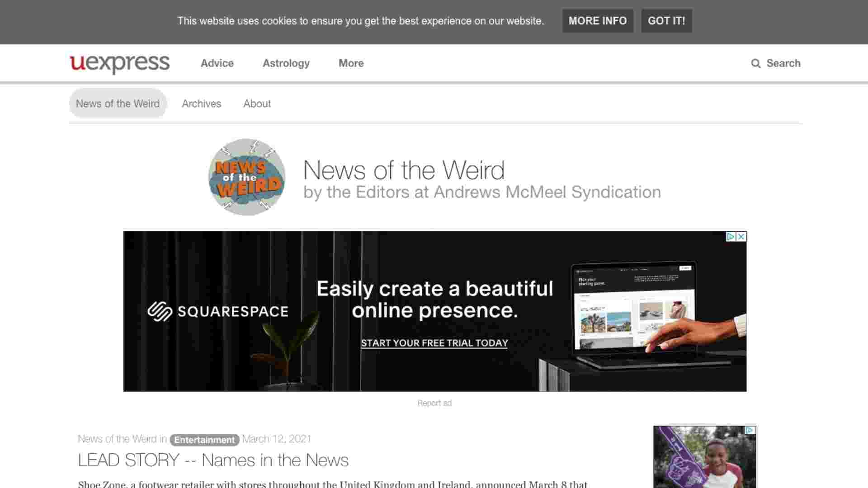Click the child photo in the sidebar ad
The width and height of the screenshot is (868, 488).
point(705,461)
